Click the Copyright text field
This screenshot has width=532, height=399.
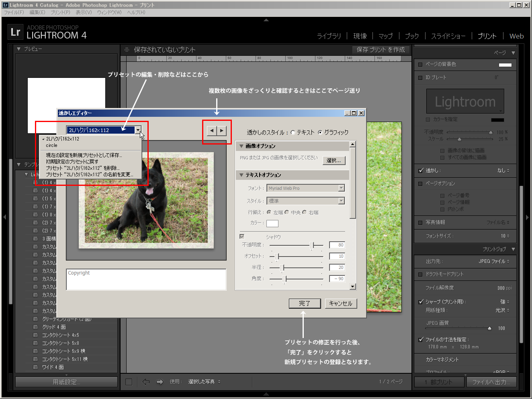[146, 279]
